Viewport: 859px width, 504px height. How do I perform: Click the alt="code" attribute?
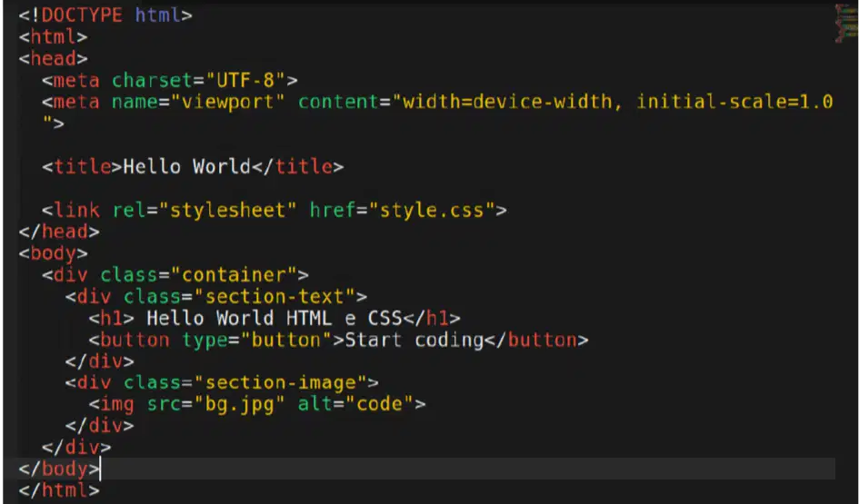point(355,404)
